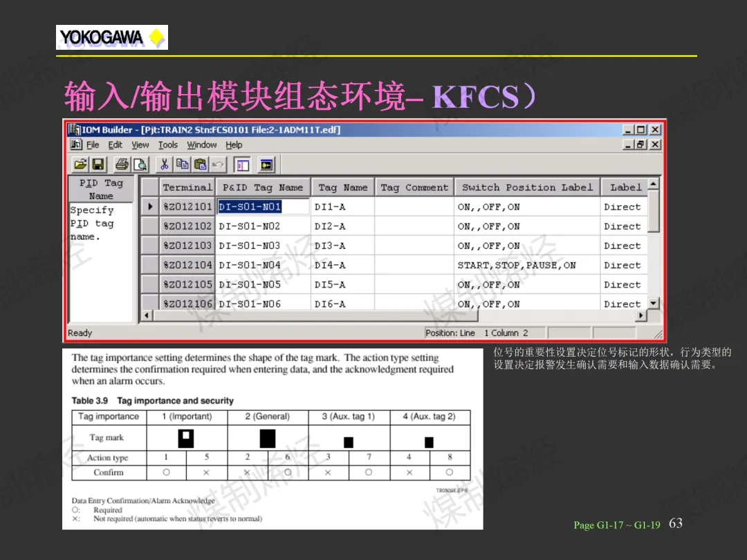This screenshot has height=560, width=747.
Task: Click the horizontal scrollbar right arrow
Action: [641, 315]
